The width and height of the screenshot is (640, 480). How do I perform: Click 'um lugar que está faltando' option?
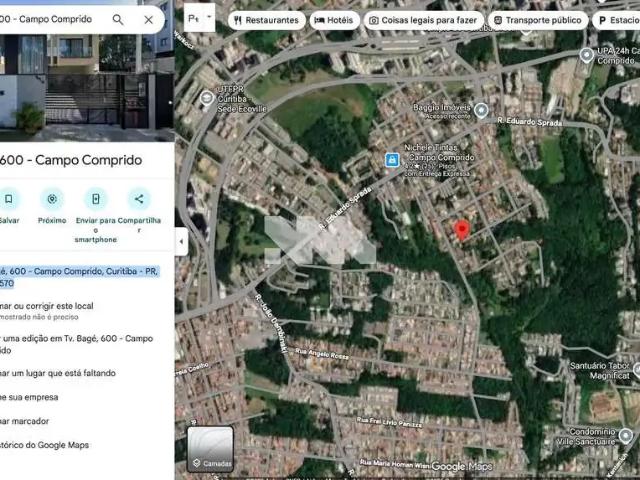[x=58, y=373]
